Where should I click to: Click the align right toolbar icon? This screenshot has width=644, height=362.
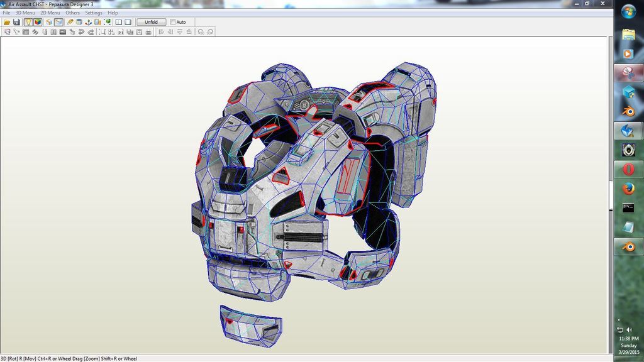click(170, 32)
